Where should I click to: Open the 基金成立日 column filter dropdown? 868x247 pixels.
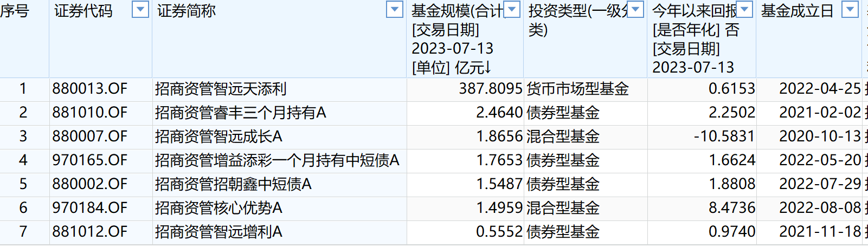coord(850,10)
